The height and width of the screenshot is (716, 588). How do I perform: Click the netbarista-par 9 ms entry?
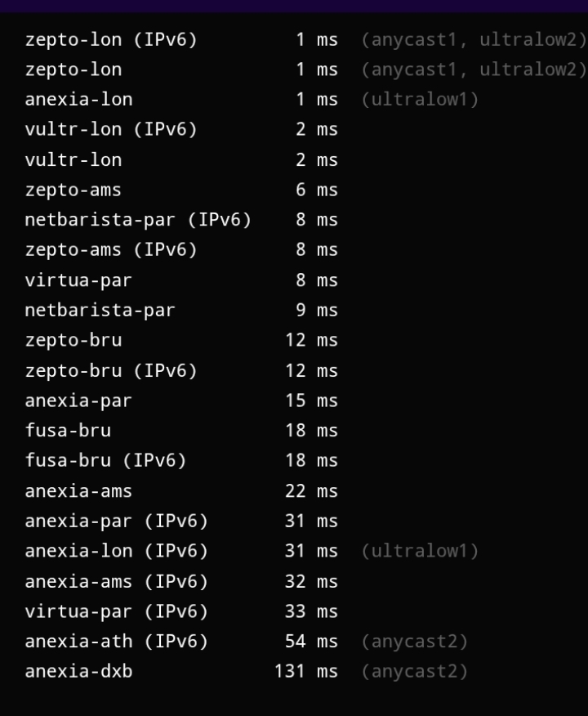pyautogui.click(x=100, y=311)
